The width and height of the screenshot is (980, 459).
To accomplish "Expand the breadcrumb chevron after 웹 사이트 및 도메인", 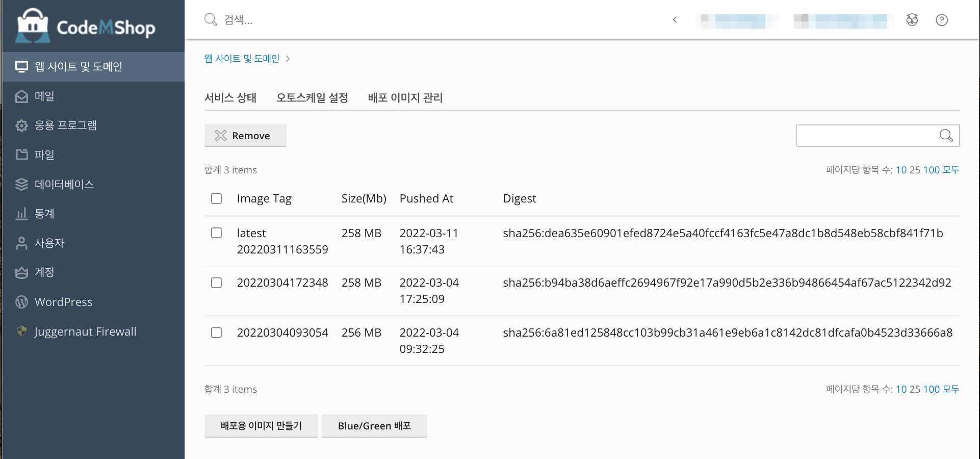I will [x=288, y=59].
